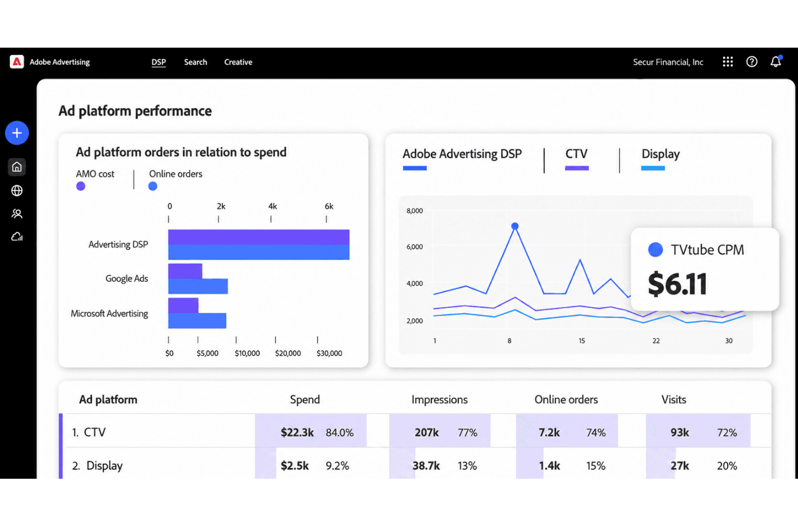The width and height of the screenshot is (798, 532).
Task: Click the Google Ads blue online orders bar
Action: (198, 286)
